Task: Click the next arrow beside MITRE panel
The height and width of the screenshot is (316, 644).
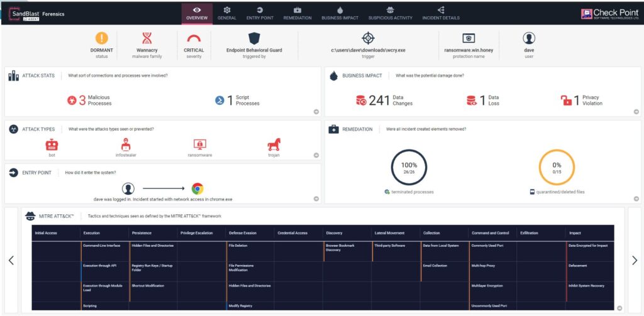Action: click(x=635, y=260)
